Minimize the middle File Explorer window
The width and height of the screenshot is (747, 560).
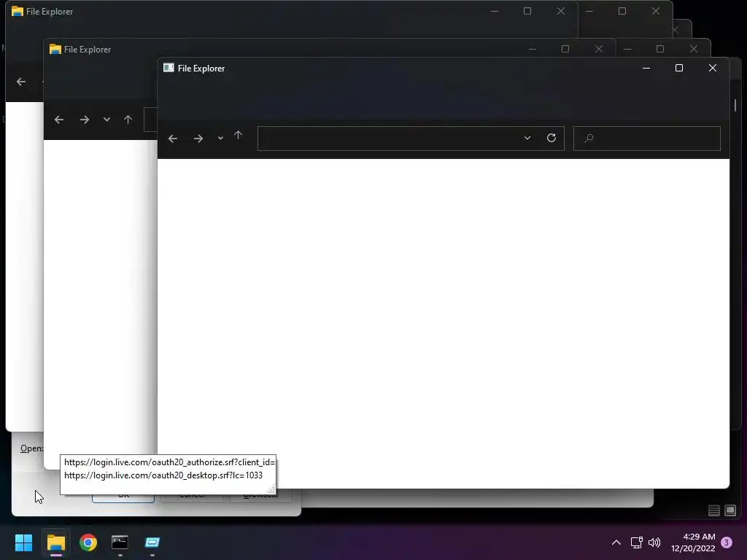coord(532,49)
